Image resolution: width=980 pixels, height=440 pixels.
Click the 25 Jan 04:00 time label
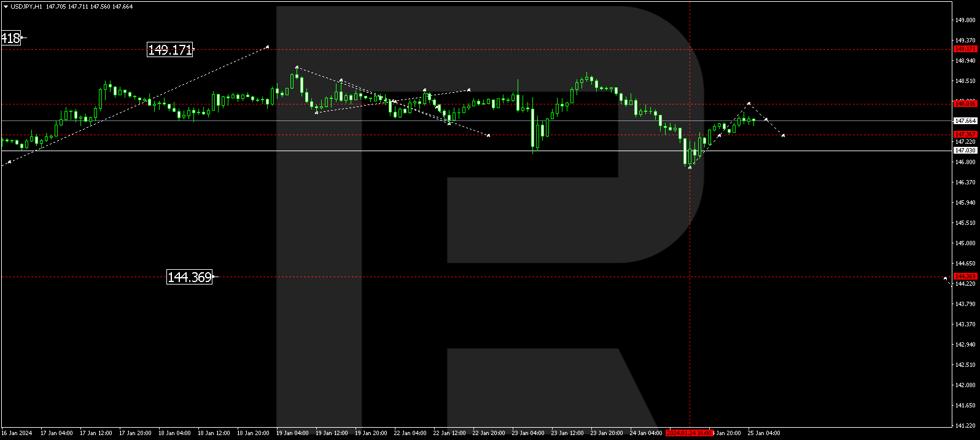764,433
